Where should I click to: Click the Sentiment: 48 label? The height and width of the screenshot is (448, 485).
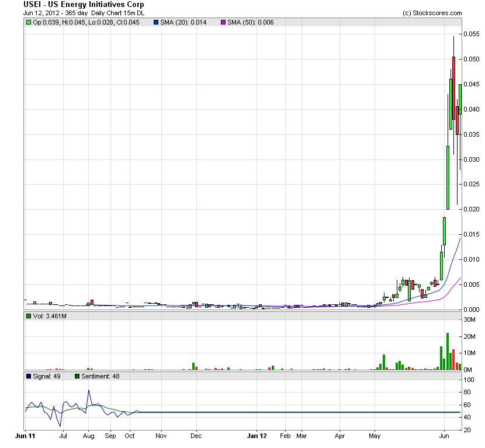coord(101,376)
